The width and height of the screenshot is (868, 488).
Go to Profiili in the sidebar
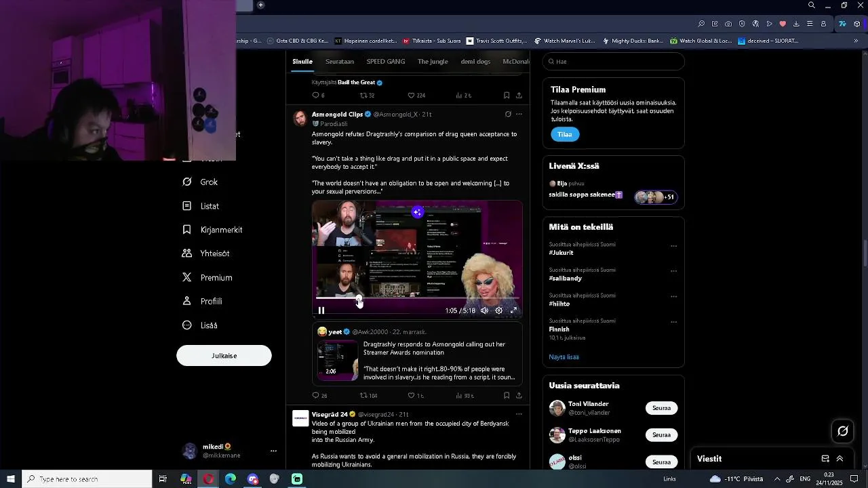[x=202, y=301]
